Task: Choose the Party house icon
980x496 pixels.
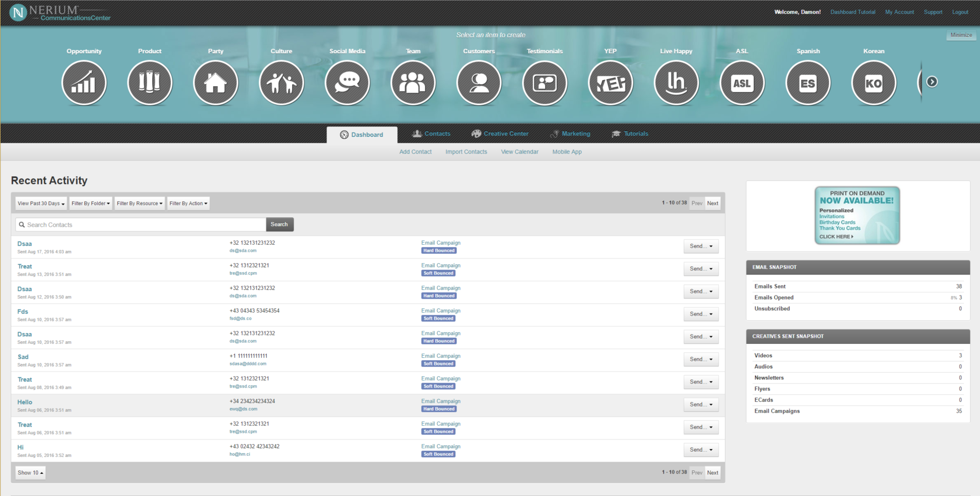Action: coord(215,83)
